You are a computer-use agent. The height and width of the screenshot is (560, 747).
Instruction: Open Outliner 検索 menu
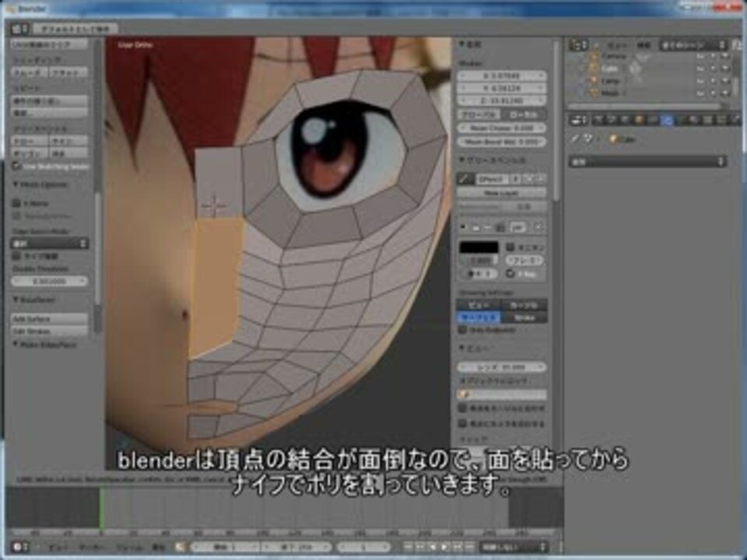pos(644,45)
